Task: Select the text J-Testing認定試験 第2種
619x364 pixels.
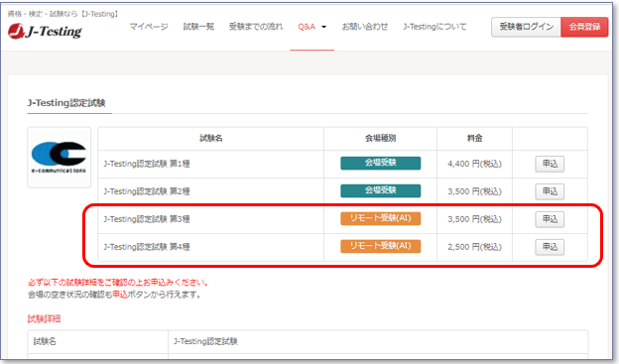Action: [x=147, y=191]
